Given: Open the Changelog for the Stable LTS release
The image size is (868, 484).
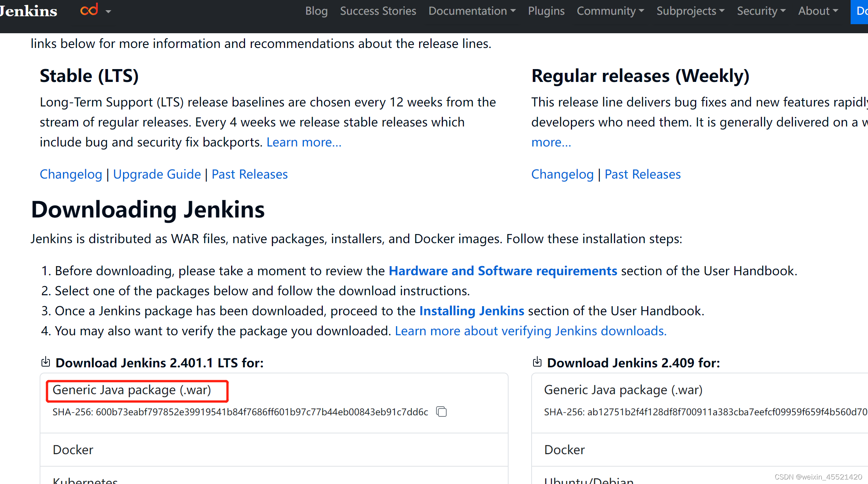Looking at the screenshot, I should [x=71, y=174].
